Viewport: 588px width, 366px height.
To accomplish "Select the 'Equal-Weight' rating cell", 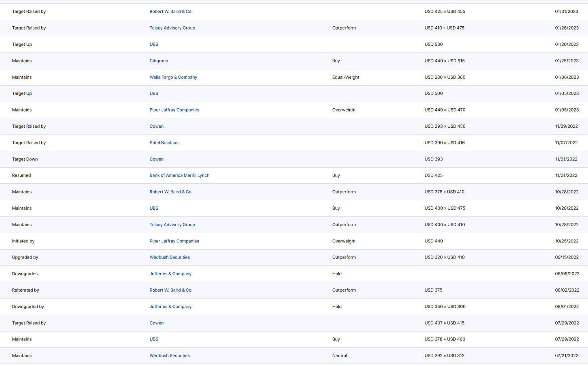I will 346,77.
